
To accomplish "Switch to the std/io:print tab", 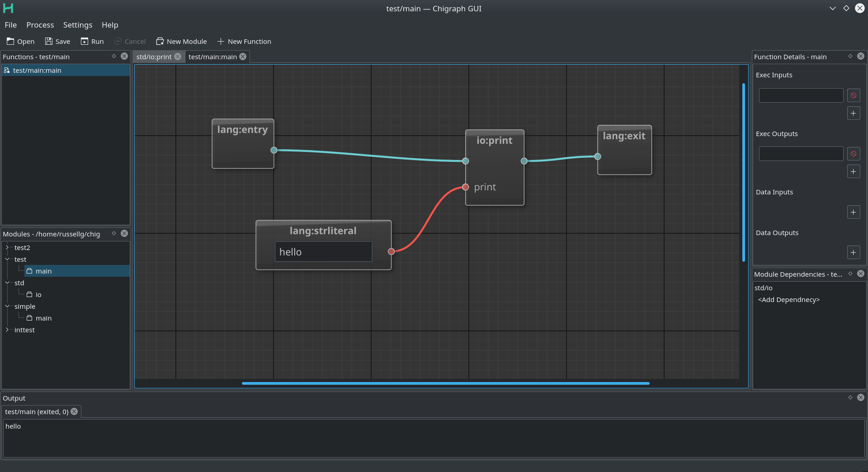I will pos(154,57).
